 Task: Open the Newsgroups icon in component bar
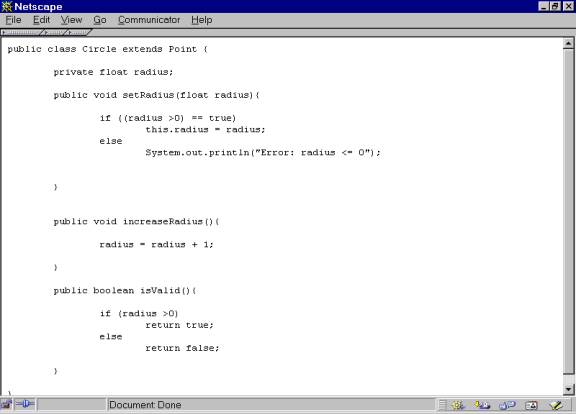pos(508,405)
